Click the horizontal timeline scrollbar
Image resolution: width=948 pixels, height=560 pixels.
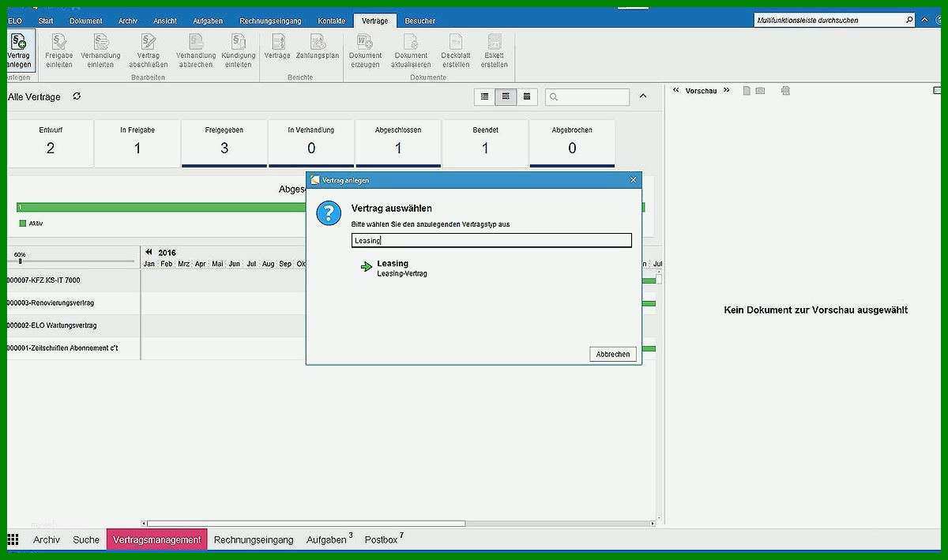[306, 523]
